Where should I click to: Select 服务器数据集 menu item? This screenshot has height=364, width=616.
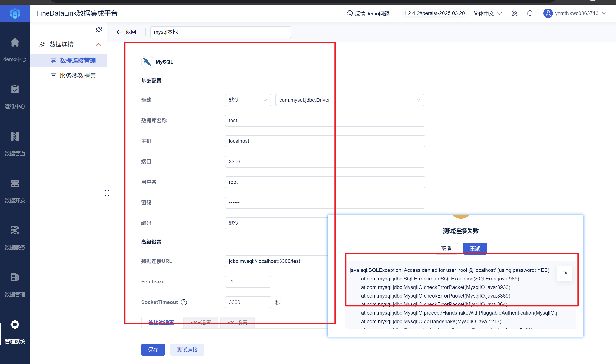point(78,75)
